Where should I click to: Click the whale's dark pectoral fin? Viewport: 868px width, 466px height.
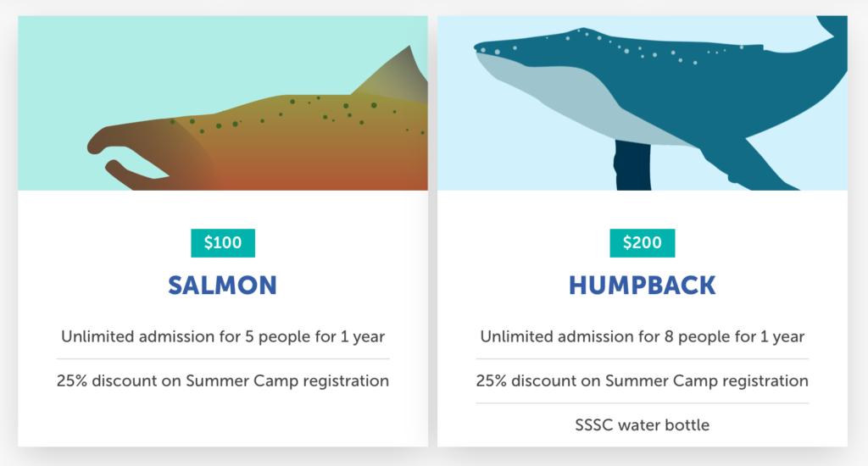(x=632, y=165)
